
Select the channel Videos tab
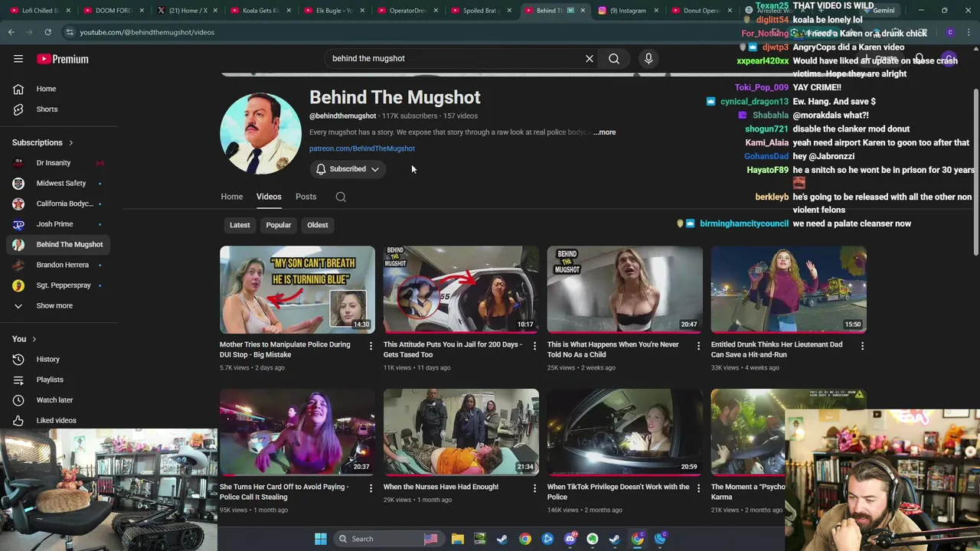click(269, 197)
